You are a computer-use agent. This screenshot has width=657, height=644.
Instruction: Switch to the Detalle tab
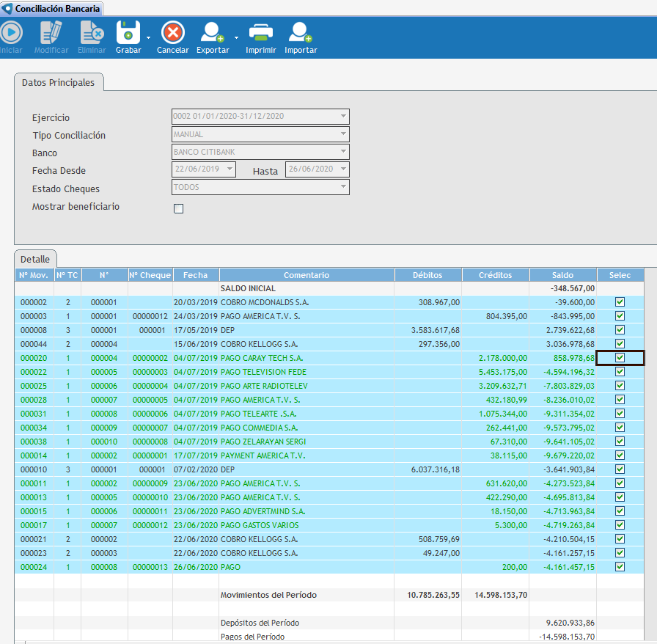point(35,260)
